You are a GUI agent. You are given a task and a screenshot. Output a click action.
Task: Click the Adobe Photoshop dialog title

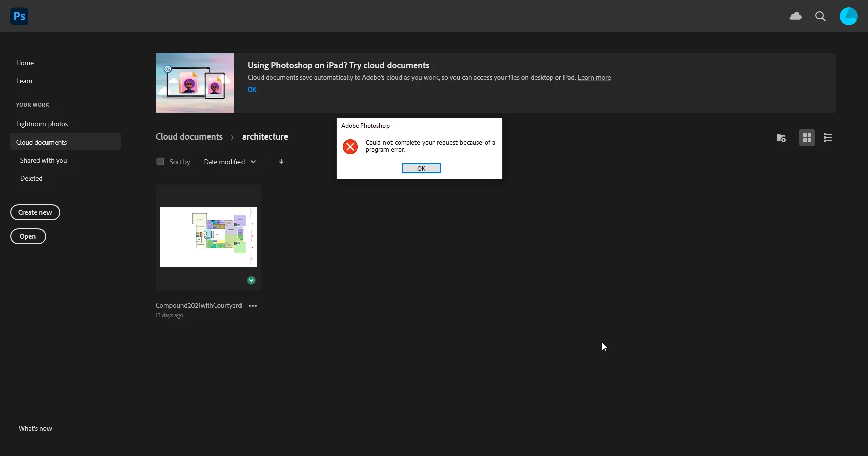(365, 126)
